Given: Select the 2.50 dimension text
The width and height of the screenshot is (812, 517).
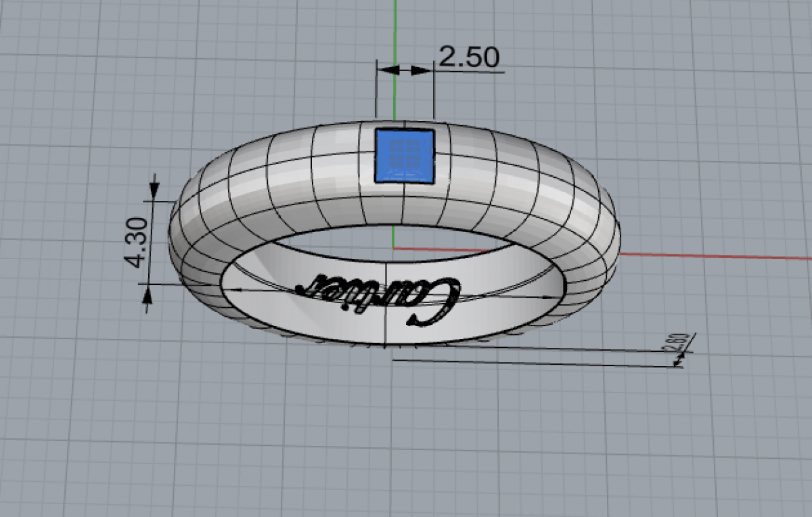Looking at the screenshot, I should click(x=469, y=58).
